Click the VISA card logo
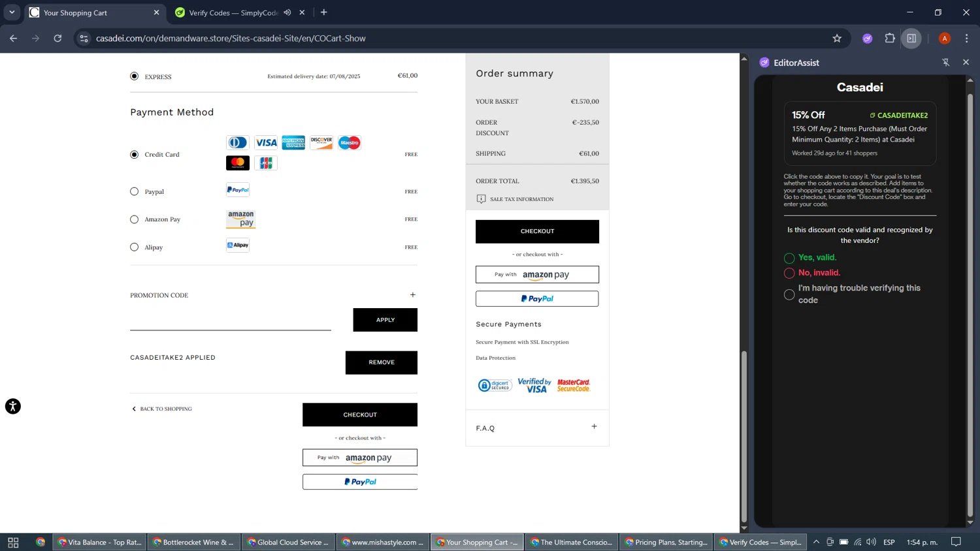This screenshot has width=980, height=551. point(266,142)
